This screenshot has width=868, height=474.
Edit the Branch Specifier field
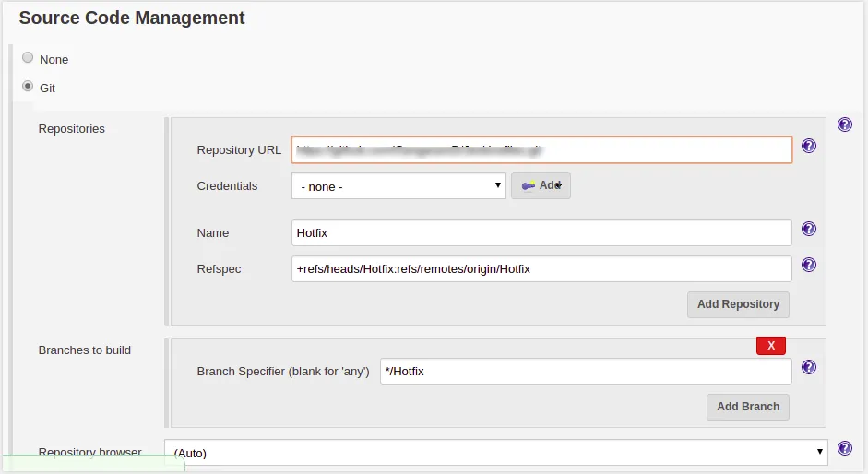[586, 372]
